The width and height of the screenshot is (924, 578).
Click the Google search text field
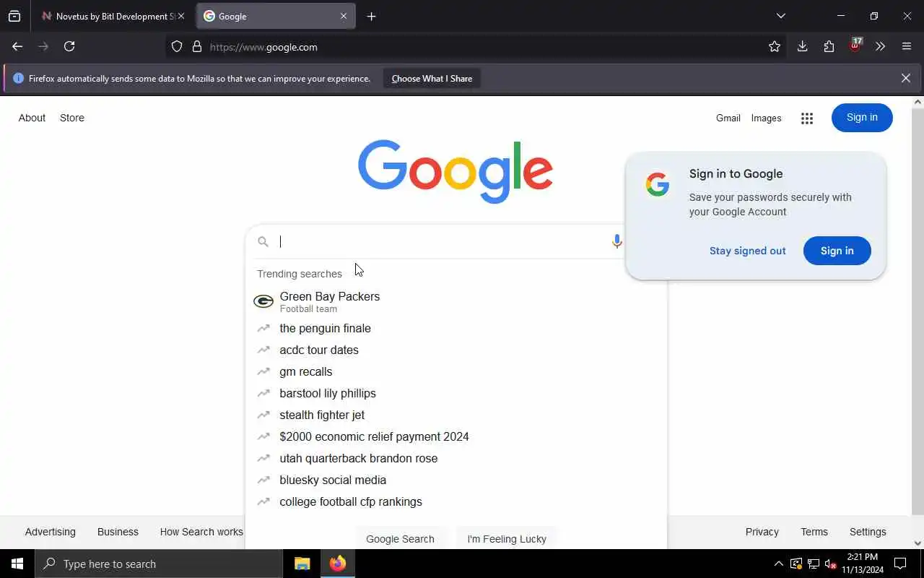[x=442, y=242]
